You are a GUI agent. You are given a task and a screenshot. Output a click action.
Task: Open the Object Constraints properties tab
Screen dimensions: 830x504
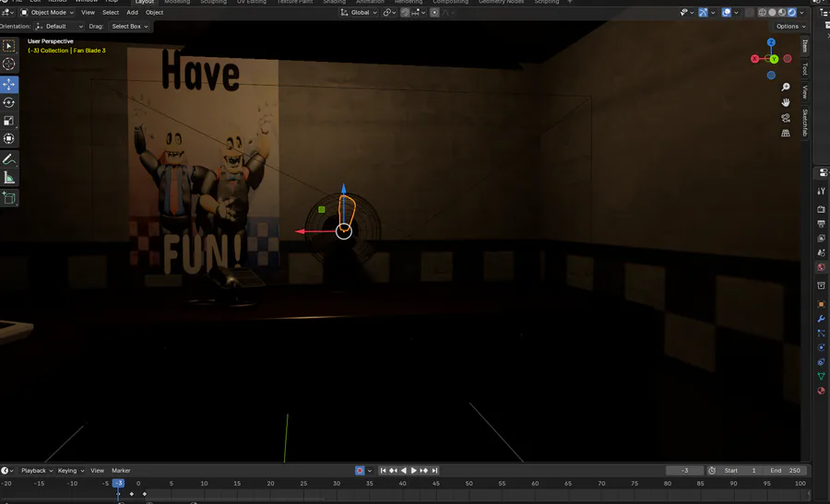click(x=821, y=362)
